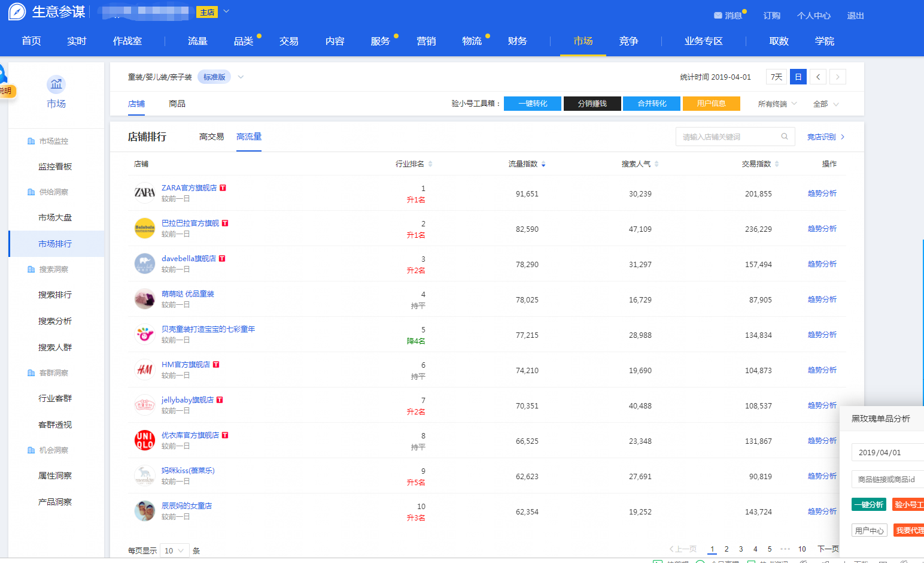924x563 pixels.
Task: Open 趋势分析 for 优衣库官方旗舰店
Action: [x=822, y=441]
